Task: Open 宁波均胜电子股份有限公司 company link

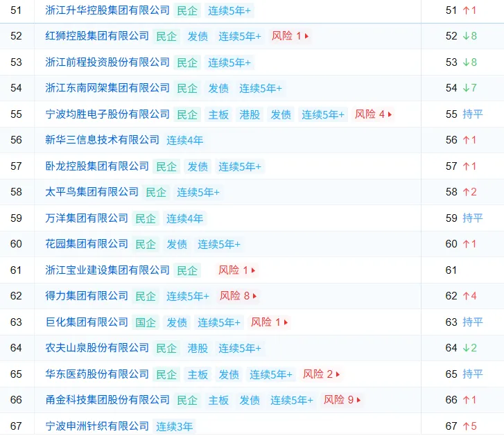Action: 107,114
